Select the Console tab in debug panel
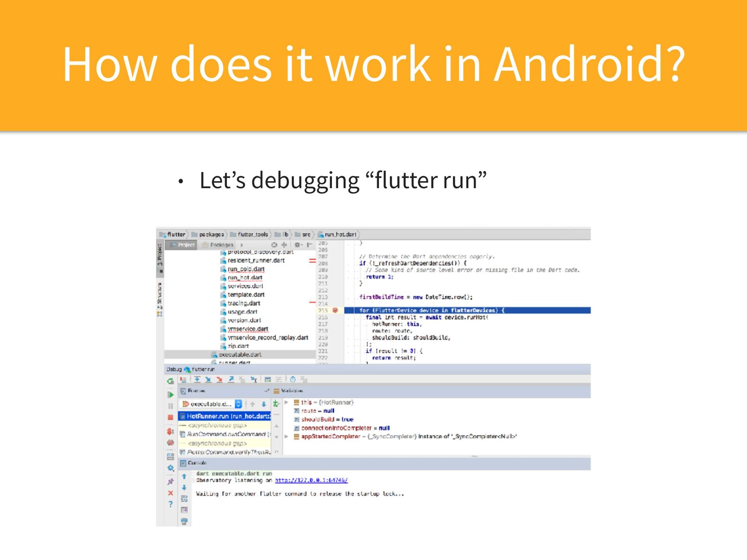The image size is (747, 560). point(193,463)
